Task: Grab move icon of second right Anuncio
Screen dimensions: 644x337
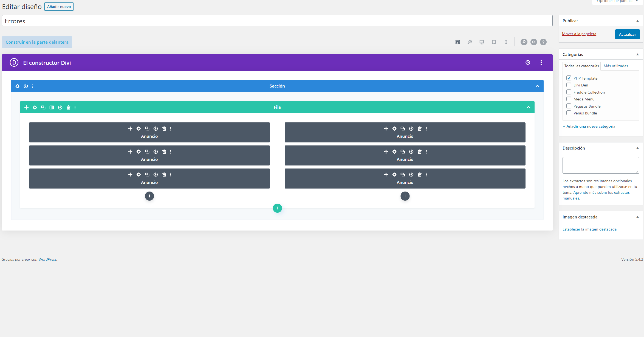Action: click(386, 151)
